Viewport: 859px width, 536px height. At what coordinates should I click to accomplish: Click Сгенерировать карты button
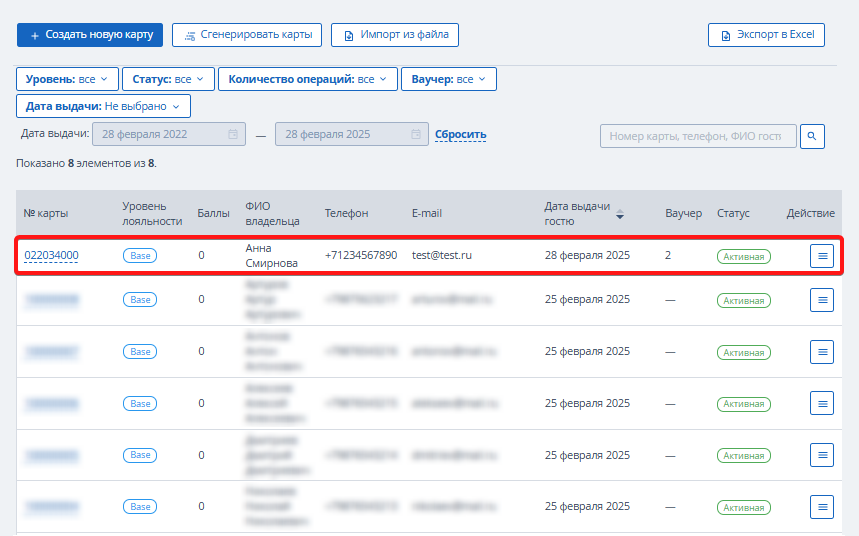(x=247, y=35)
